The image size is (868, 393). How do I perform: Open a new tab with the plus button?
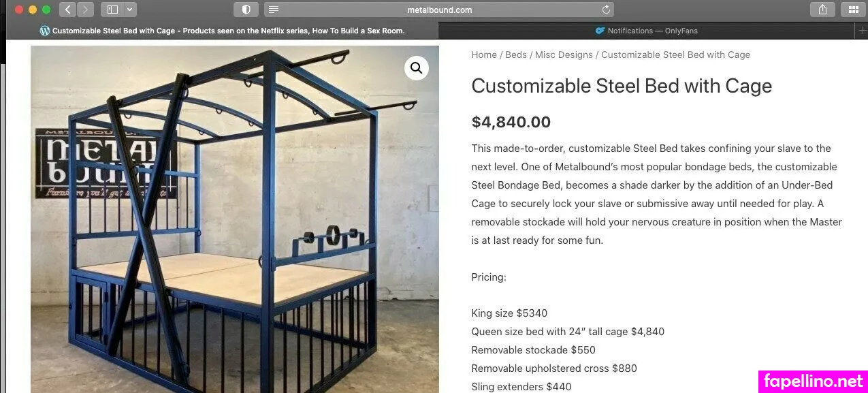[863, 31]
